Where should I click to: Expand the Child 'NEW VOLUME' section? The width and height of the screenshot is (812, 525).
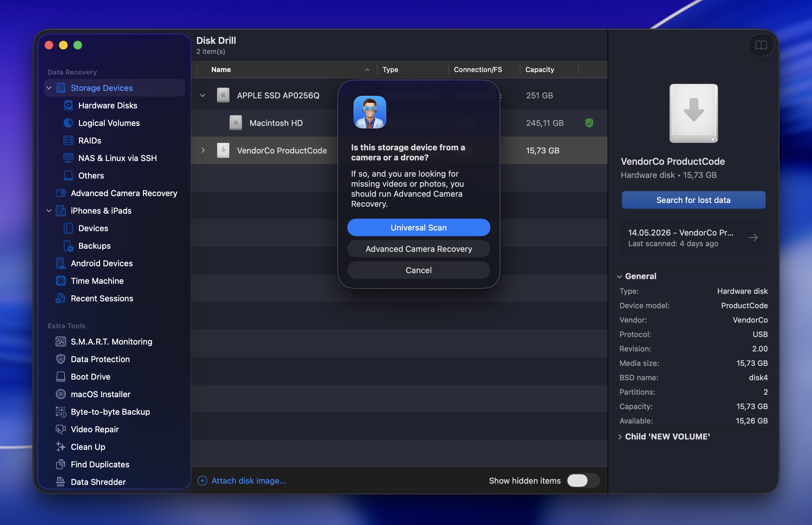[620, 437]
